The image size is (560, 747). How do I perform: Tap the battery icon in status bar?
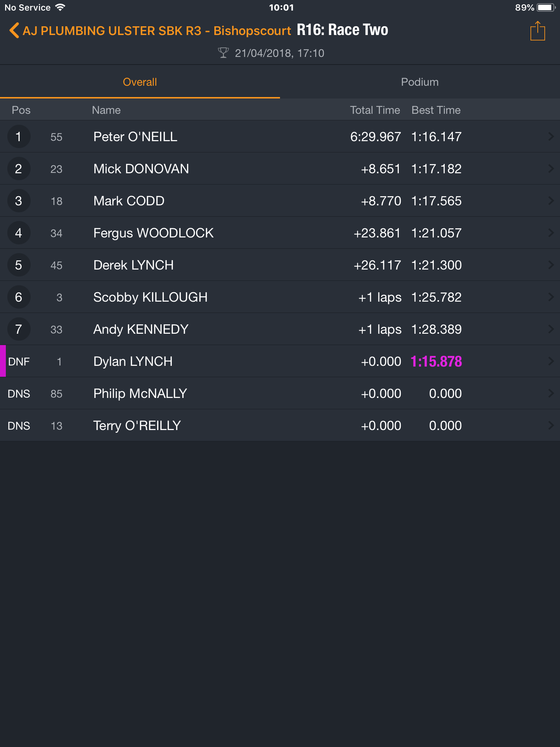tap(546, 8)
